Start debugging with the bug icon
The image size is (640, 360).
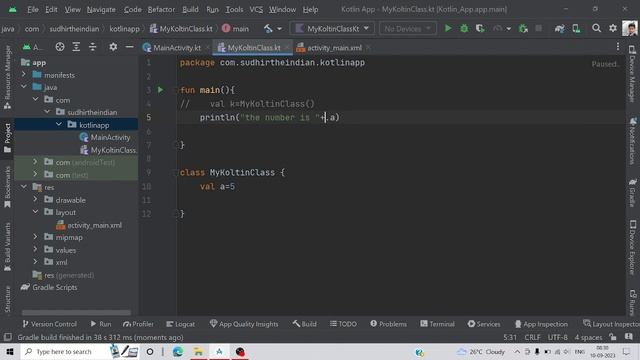[464, 29]
